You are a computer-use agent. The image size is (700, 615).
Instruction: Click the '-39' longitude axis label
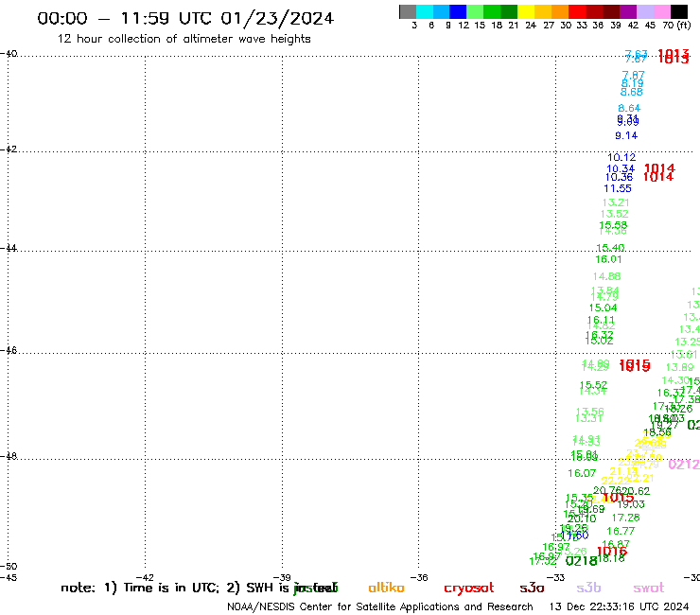tap(283, 577)
